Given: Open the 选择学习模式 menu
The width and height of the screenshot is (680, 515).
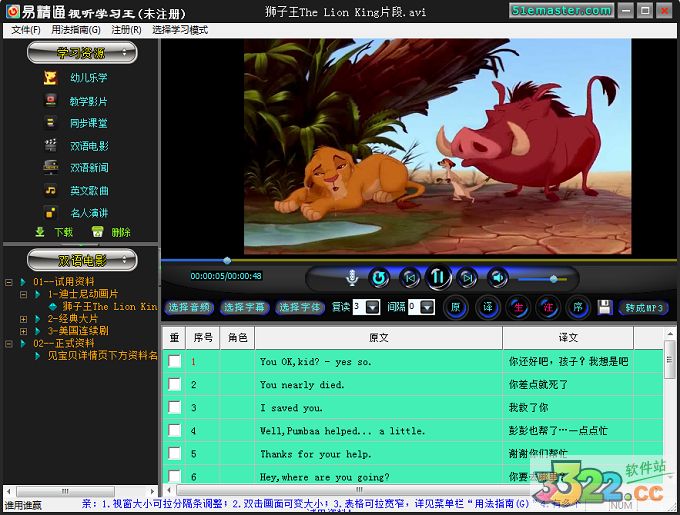Looking at the screenshot, I should point(180,30).
